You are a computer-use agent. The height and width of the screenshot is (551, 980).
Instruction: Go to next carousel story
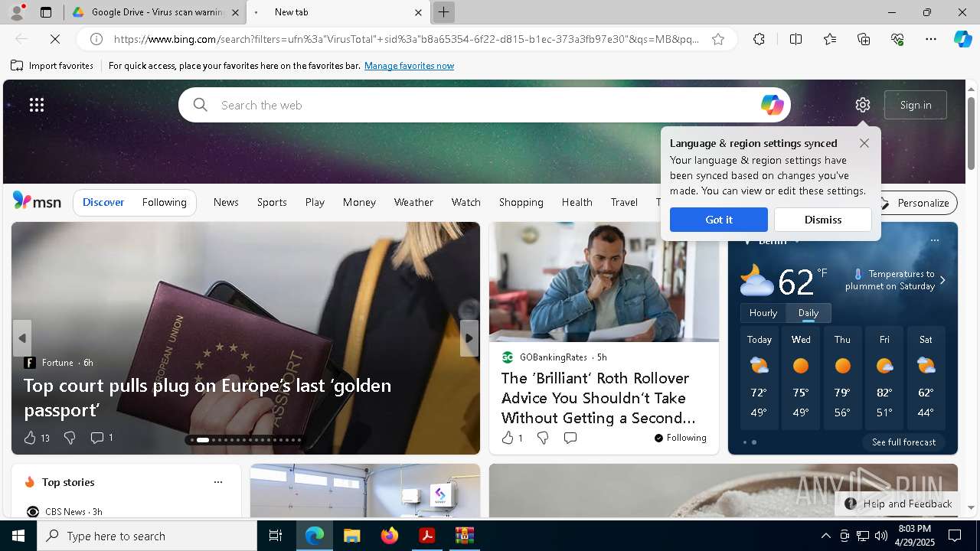coord(469,338)
